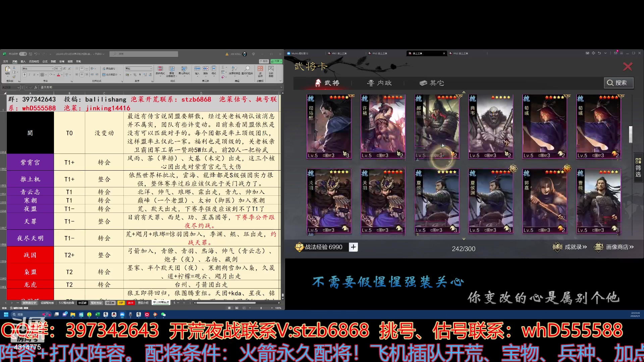Viewport: 644px width, 362px height.
Task: Select the 分区表 sheet tab
Action: click(110, 303)
